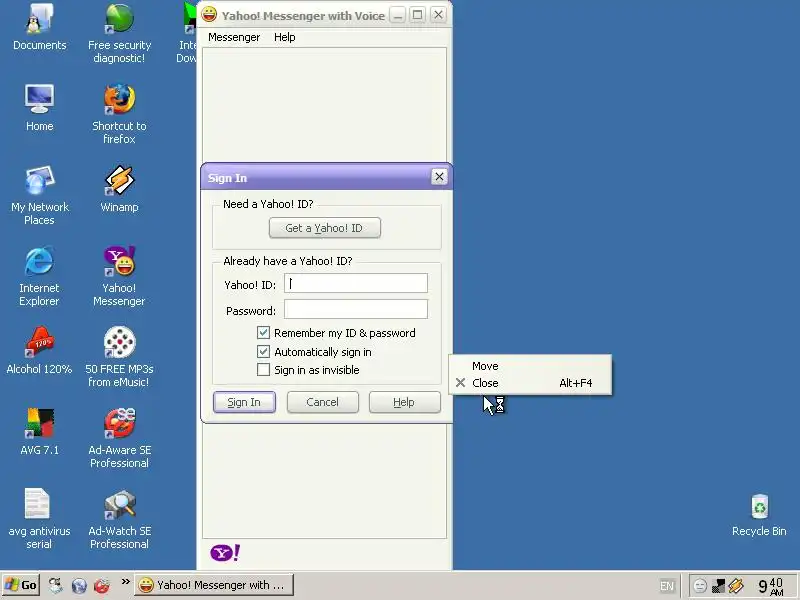
Task: Click the Cancel button in Sign In dialog
Action: tap(322, 402)
